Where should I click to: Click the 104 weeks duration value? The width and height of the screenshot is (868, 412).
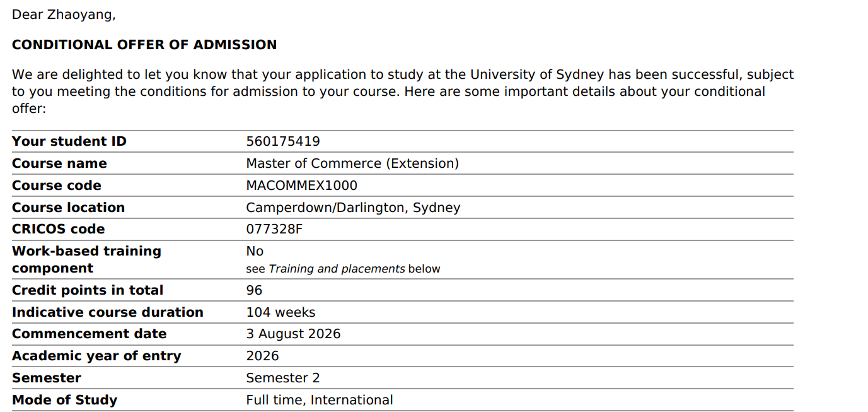281,312
